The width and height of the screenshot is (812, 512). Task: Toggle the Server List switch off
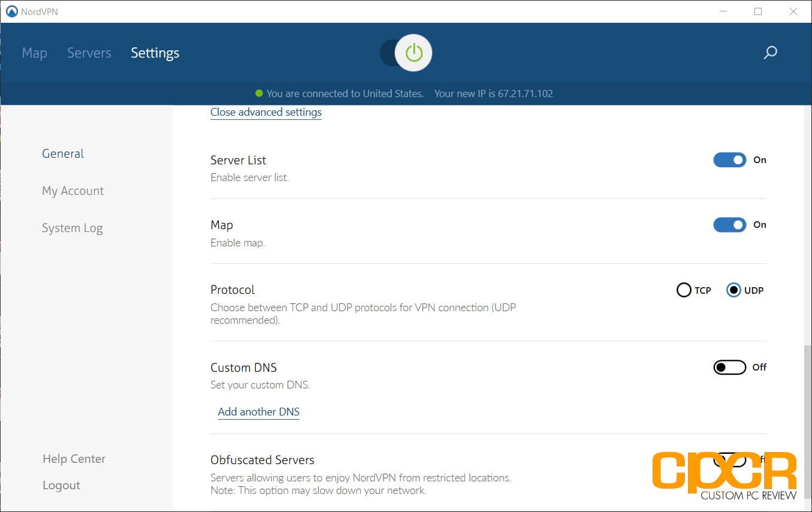coord(729,160)
